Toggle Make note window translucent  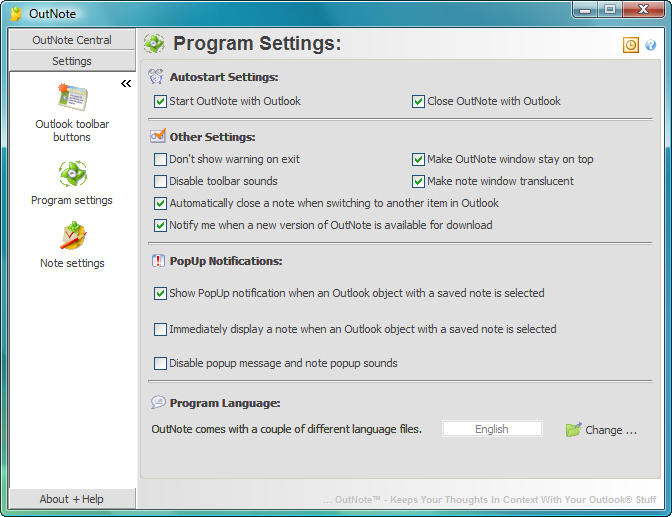point(418,181)
